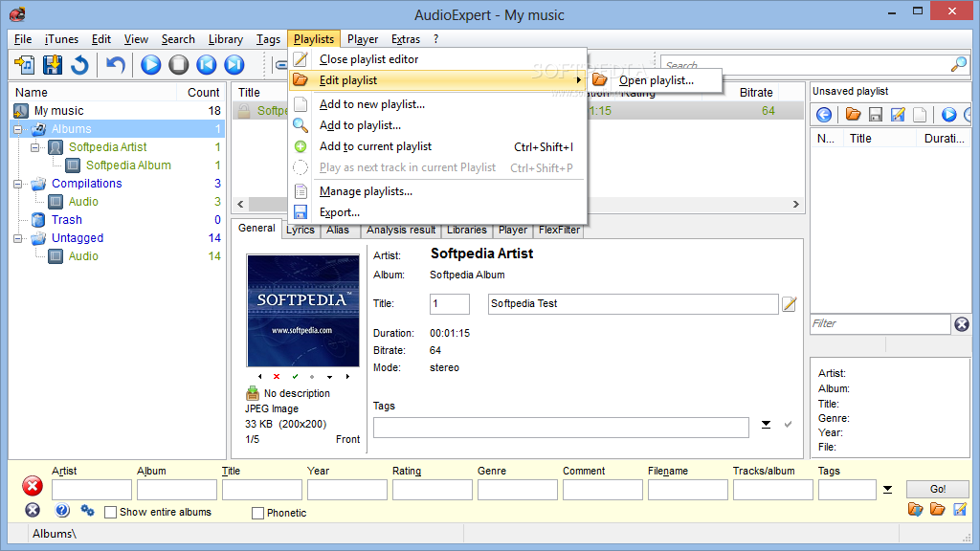Collapse the Untagged tree node
Screen dimensions: 980x551
coord(17,238)
